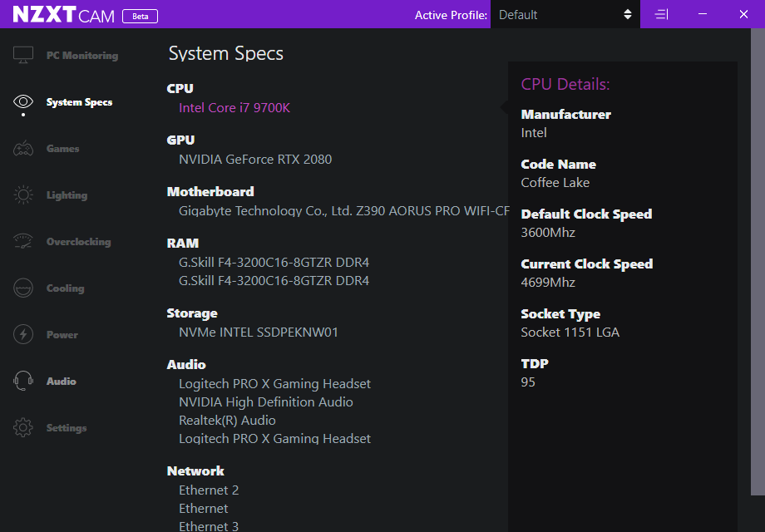The image size is (765, 532).
Task: Click the PC Monitoring monitor icon
Action: point(23,56)
